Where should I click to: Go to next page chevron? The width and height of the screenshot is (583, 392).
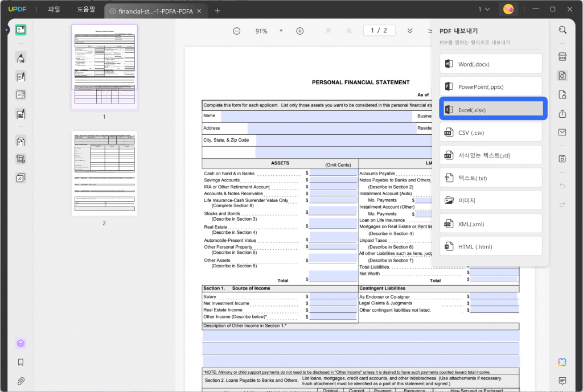(x=410, y=31)
